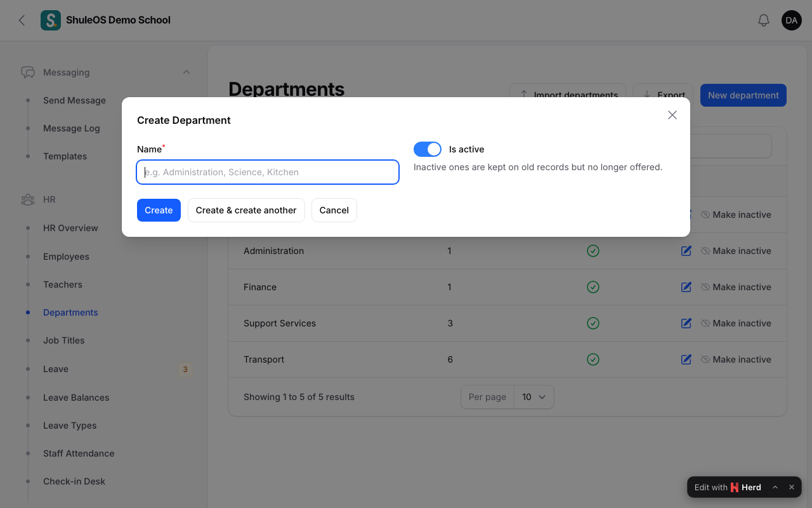Toggle the Is active switch off
This screenshot has height=508, width=812.
(x=428, y=149)
